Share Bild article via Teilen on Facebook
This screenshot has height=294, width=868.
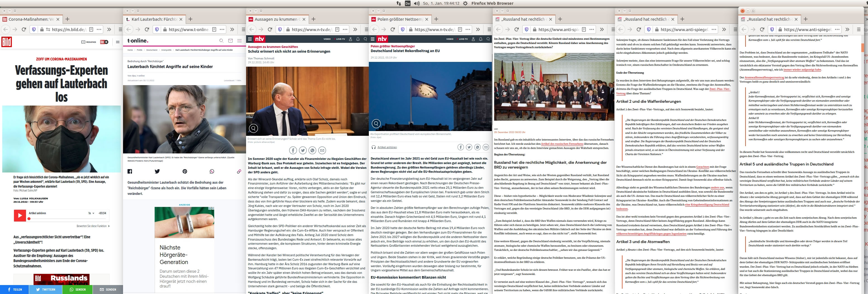click(x=15, y=289)
